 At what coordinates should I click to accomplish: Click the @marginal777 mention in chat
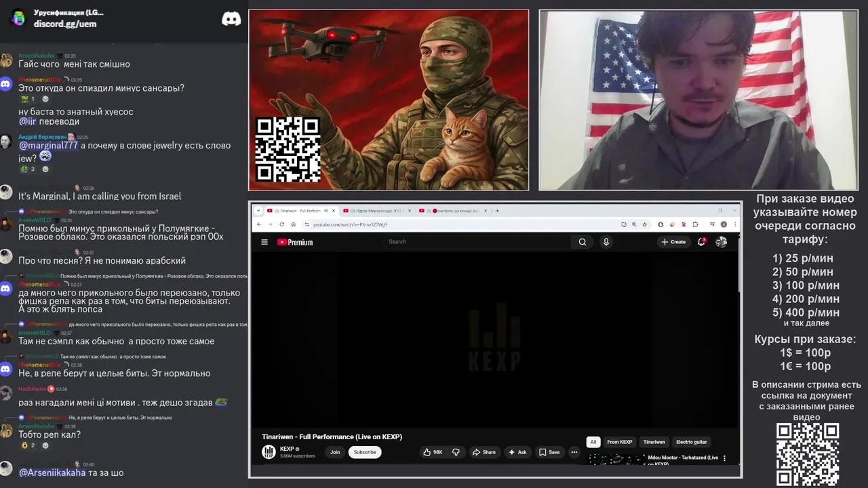(x=48, y=145)
